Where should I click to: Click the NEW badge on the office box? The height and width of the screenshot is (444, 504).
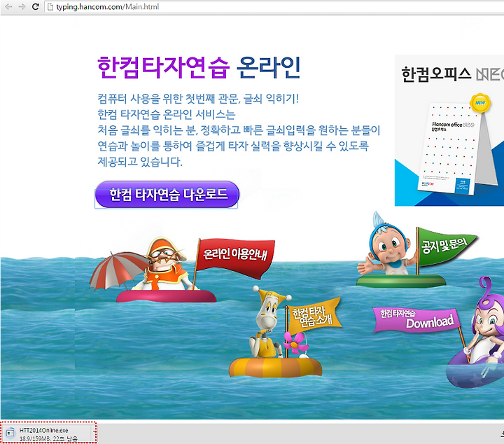480,103
